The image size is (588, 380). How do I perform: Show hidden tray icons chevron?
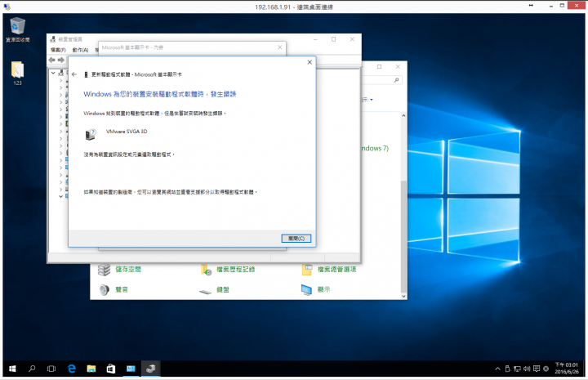tap(497, 369)
